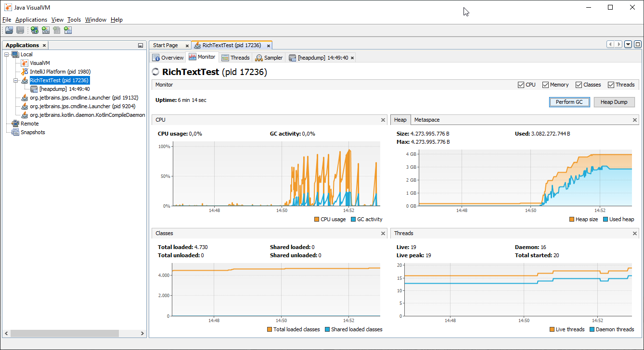Click the Add Remote Host toolbar icon
Image resolution: width=644 pixels, height=350 pixels.
34,30
